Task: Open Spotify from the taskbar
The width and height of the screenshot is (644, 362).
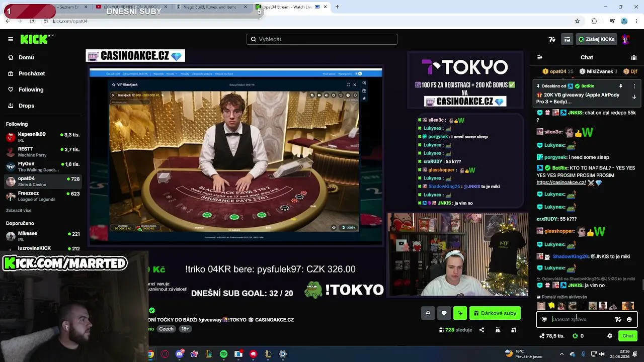Action: tap(223, 354)
